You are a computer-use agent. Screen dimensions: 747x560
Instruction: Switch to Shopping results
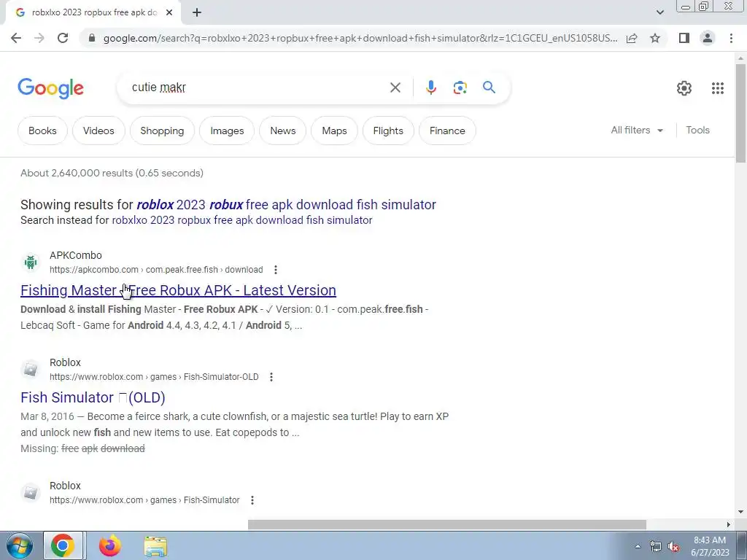(x=162, y=131)
